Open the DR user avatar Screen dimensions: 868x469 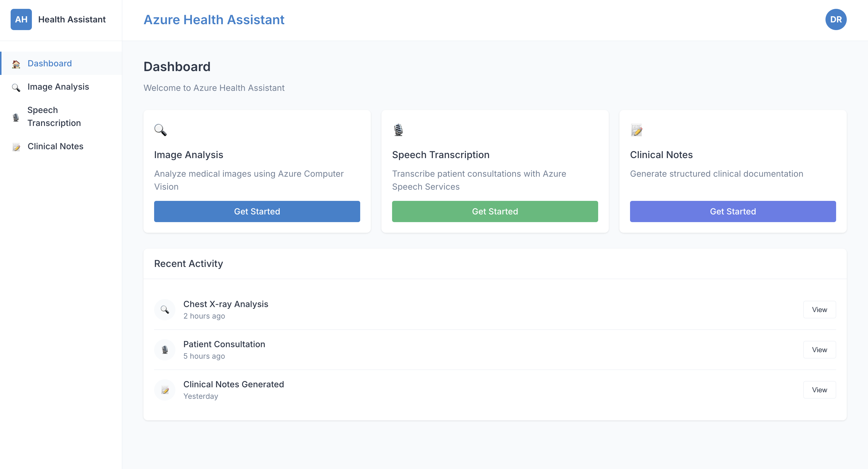point(836,19)
